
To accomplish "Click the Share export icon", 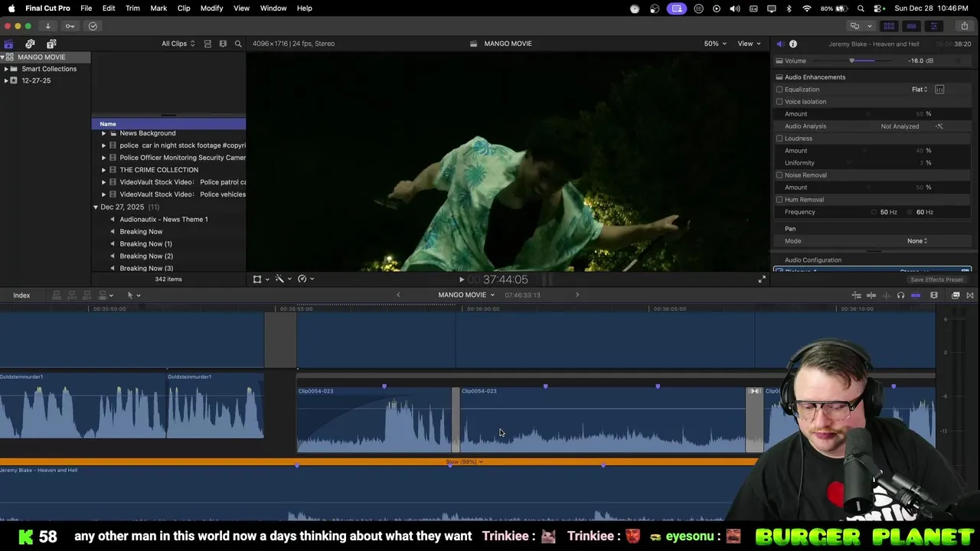I will (x=965, y=26).
